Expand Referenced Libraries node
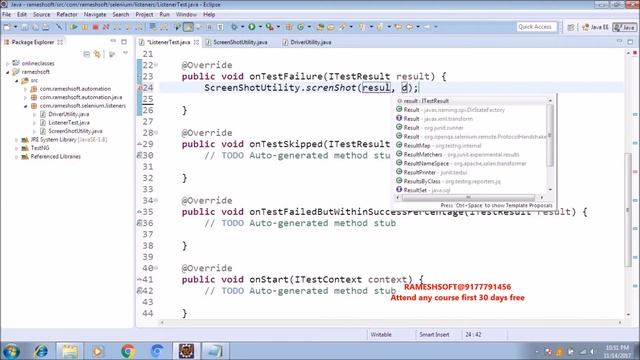The image size is (640, 360). click(17, 157)
